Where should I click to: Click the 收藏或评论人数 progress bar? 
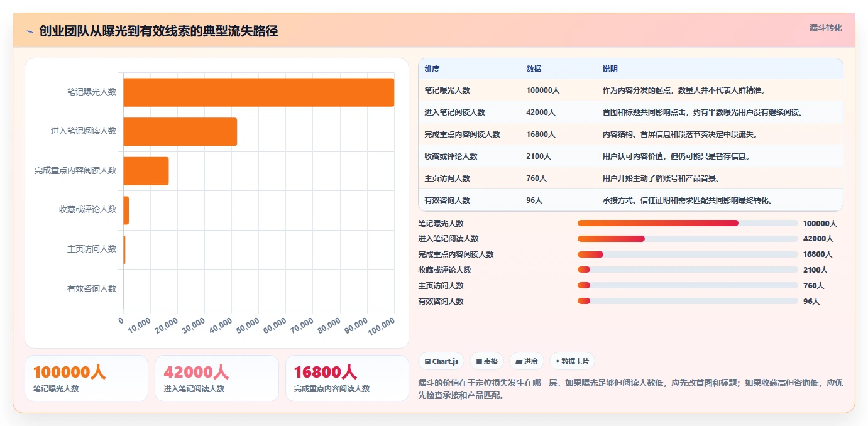688,270
